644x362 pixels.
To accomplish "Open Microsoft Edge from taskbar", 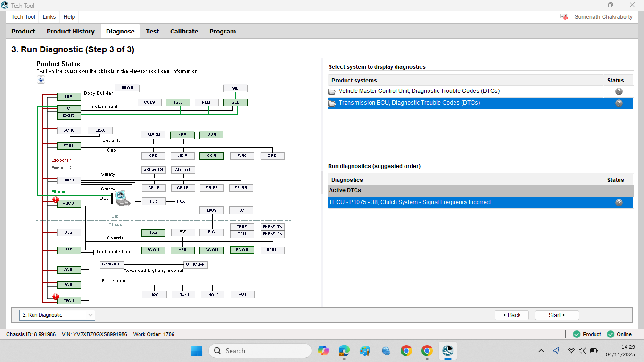I will pos(344,351).
